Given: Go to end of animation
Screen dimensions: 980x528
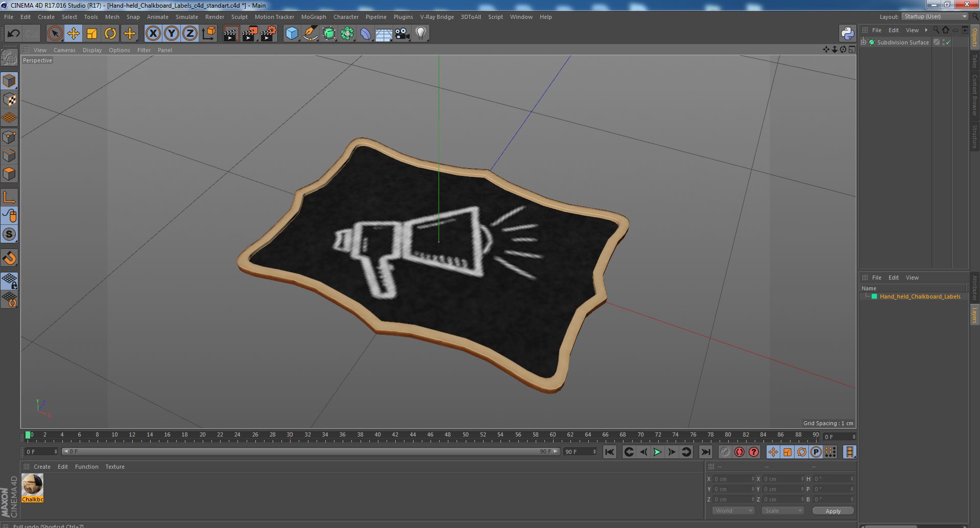Looking at the screenshot, I should coord(706,452).
